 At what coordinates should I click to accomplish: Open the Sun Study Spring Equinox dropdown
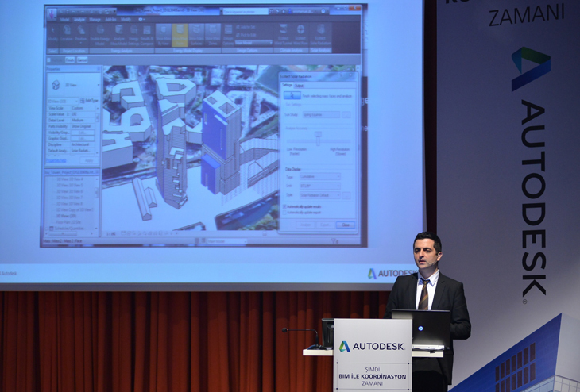click(321, 114)
